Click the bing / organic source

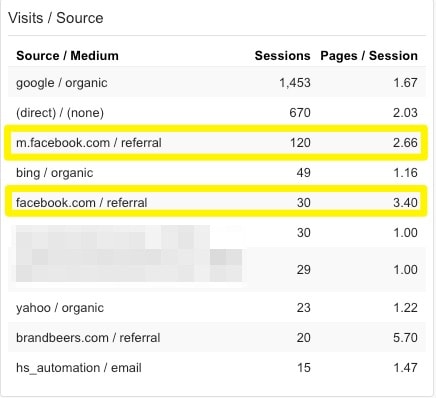click(x=54, y=173)
